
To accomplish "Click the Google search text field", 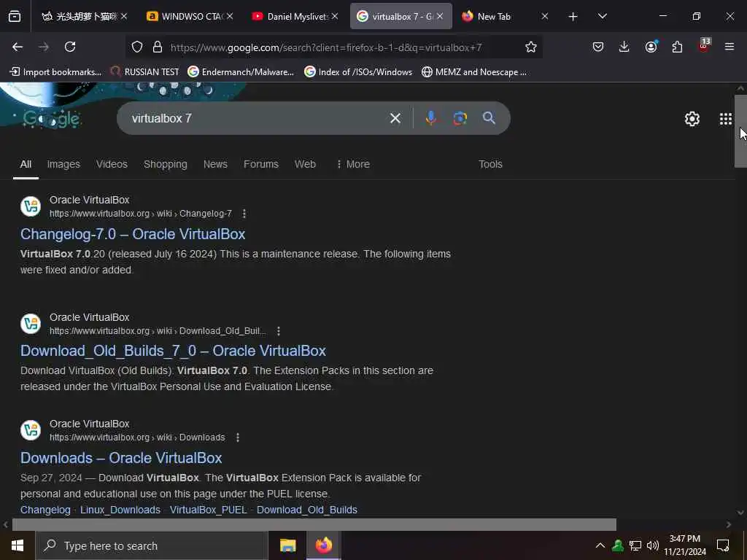I will click(258, 118).
